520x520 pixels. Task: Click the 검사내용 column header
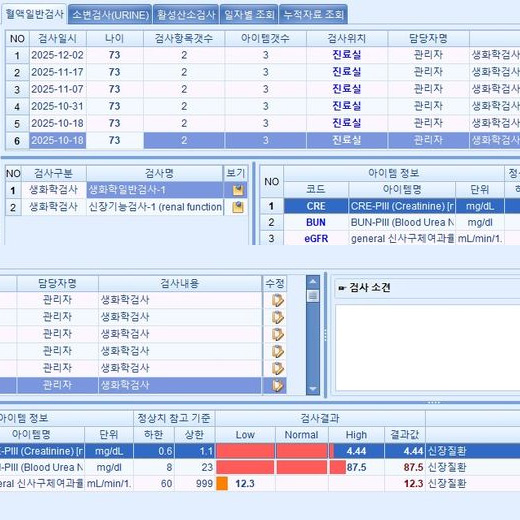(x=180, y=284)
